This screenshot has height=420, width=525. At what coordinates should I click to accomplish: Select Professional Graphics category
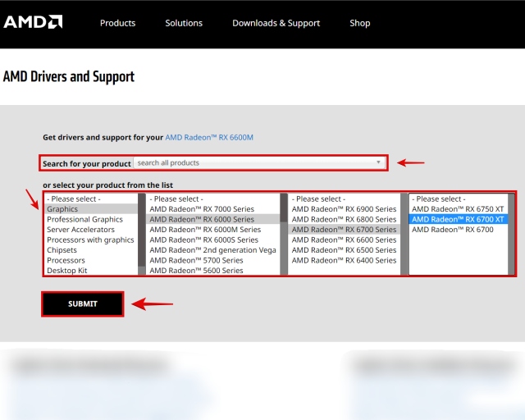click(91, 219)
